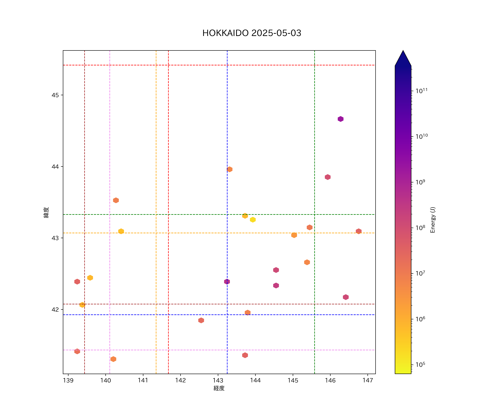The height and width of the screenshot is (420, 504).
Task: Click the plot title HOKKAIDO 2025-05-03
Action: pos(252,33)
